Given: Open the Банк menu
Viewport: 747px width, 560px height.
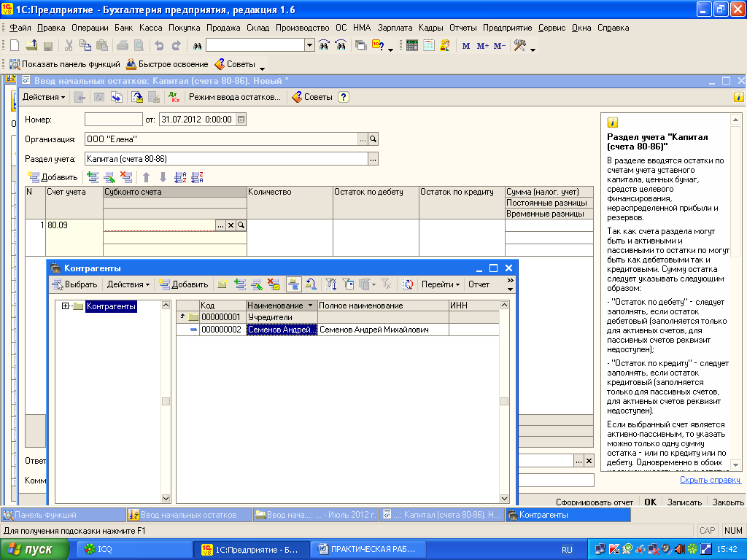Looking at the screenshot, I should [x=124, y=28].
